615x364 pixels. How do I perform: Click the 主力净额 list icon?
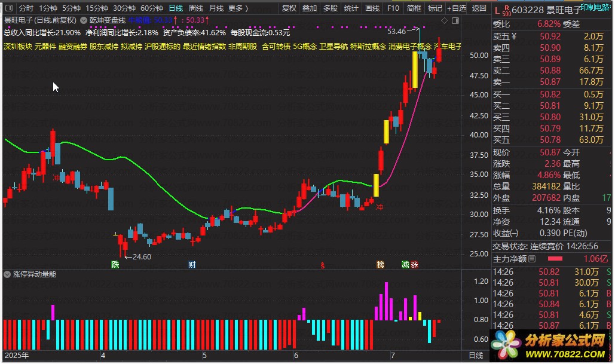pos(532,259)
